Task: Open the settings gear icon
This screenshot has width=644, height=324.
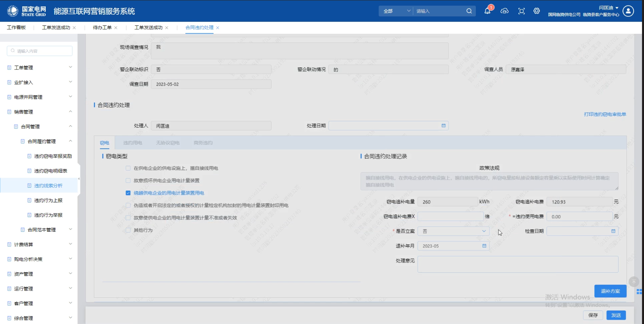Action: tap(537, 11)
